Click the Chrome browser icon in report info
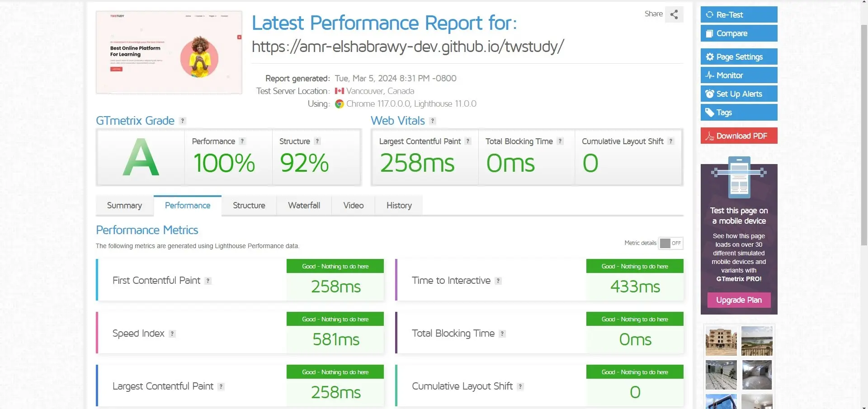 click(340, 104)
